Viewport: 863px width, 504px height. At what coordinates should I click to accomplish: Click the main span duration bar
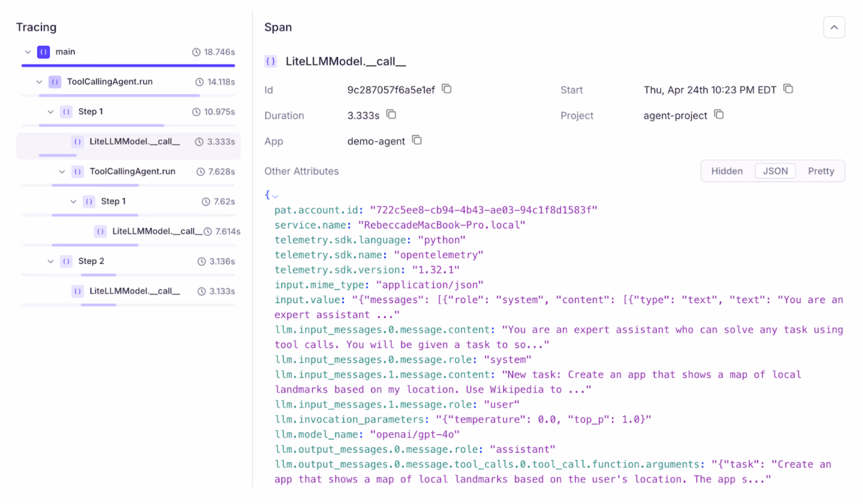[x=128, y=66]
